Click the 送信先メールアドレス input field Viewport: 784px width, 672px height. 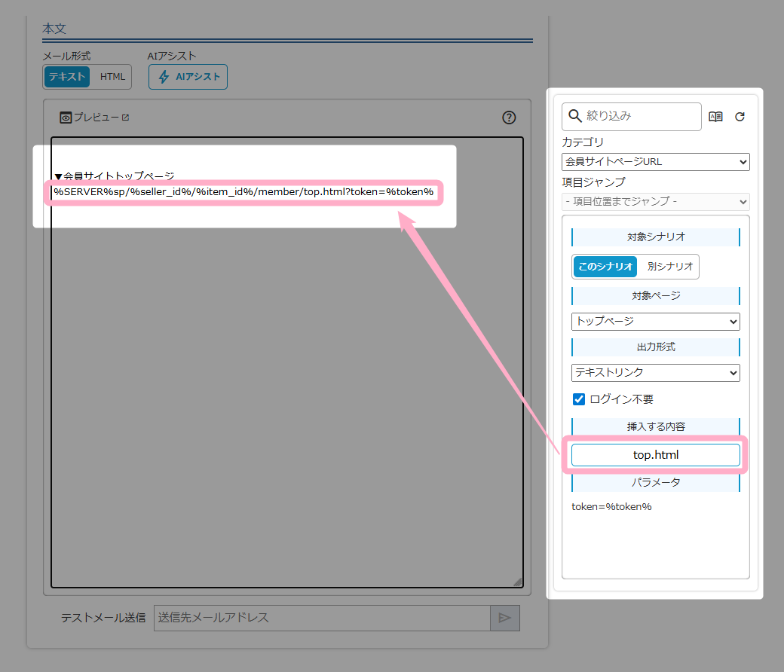point(322,618)
